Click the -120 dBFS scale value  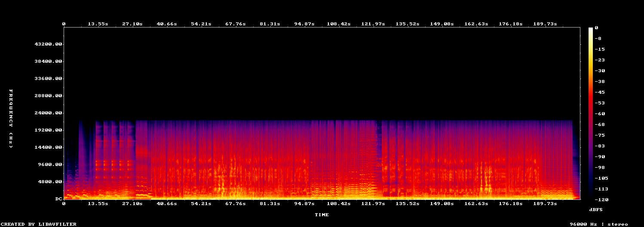tap(602, 200)
